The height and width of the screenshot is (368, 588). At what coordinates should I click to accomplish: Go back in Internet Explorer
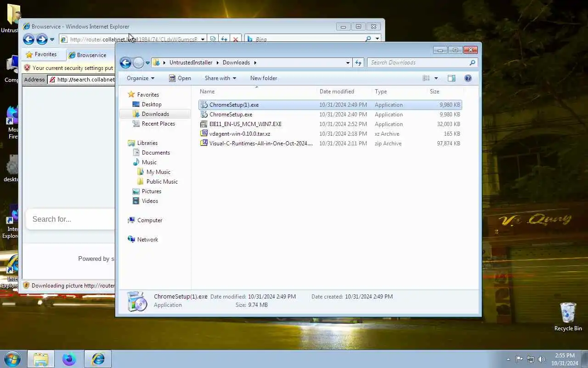[28, 39]
